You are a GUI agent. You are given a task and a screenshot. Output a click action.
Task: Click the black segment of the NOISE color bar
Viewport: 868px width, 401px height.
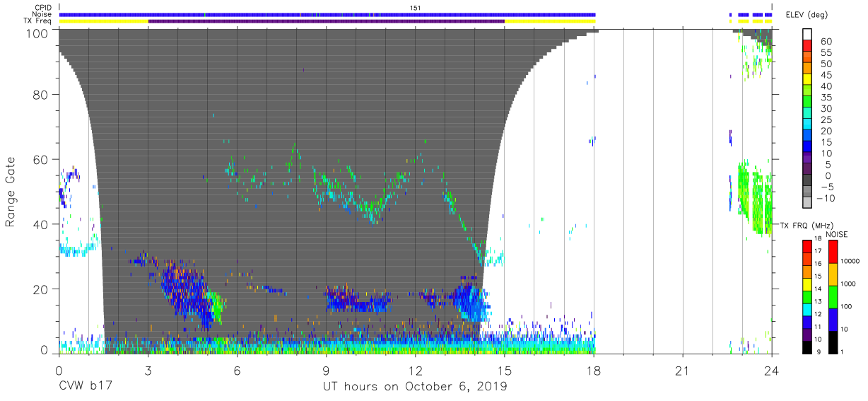833,342
